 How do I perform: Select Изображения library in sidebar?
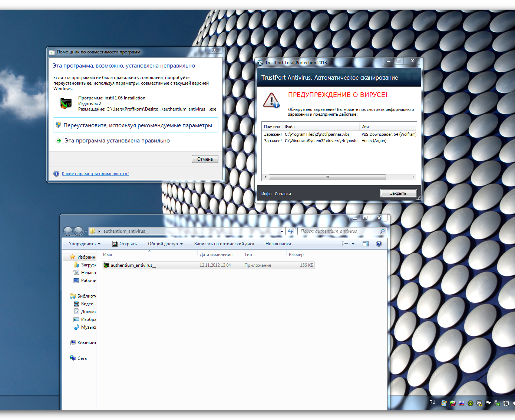click(85, 319)
